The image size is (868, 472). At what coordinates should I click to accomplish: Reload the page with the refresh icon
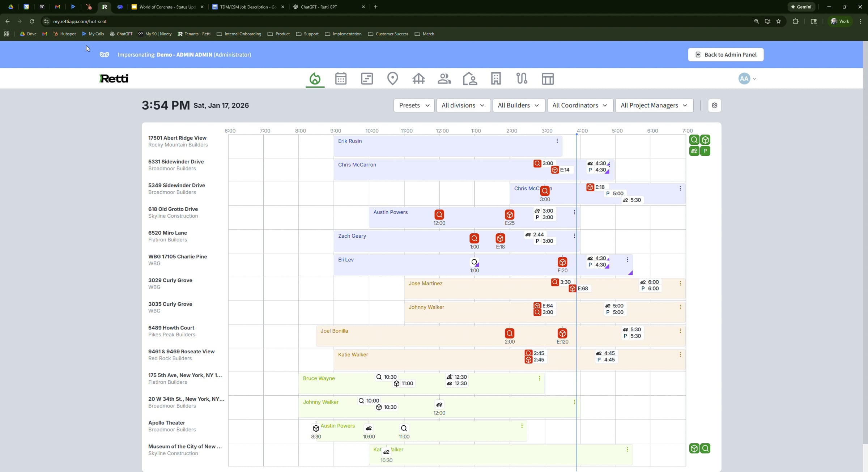tap(32, 21)
